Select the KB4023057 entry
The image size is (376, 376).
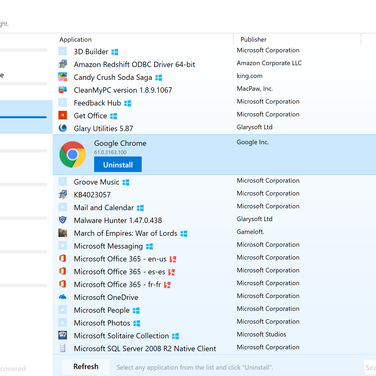coord(92,195)
